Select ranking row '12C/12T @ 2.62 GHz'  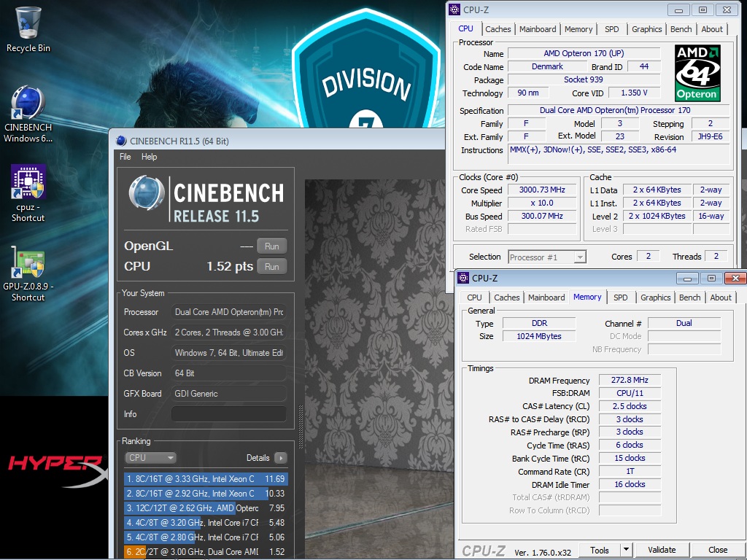coord(205,508)
